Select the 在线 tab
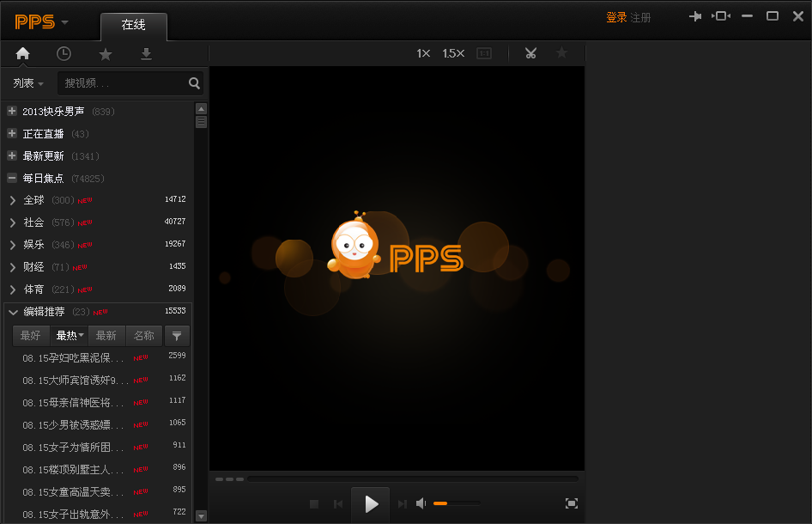The height and width of the screenshot is (524, 812). (133, 25)
